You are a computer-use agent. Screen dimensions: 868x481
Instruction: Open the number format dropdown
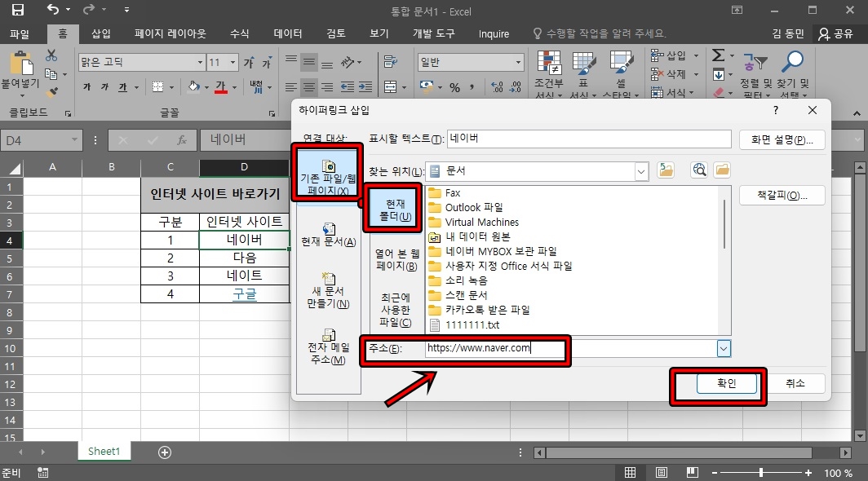(518, 62)
